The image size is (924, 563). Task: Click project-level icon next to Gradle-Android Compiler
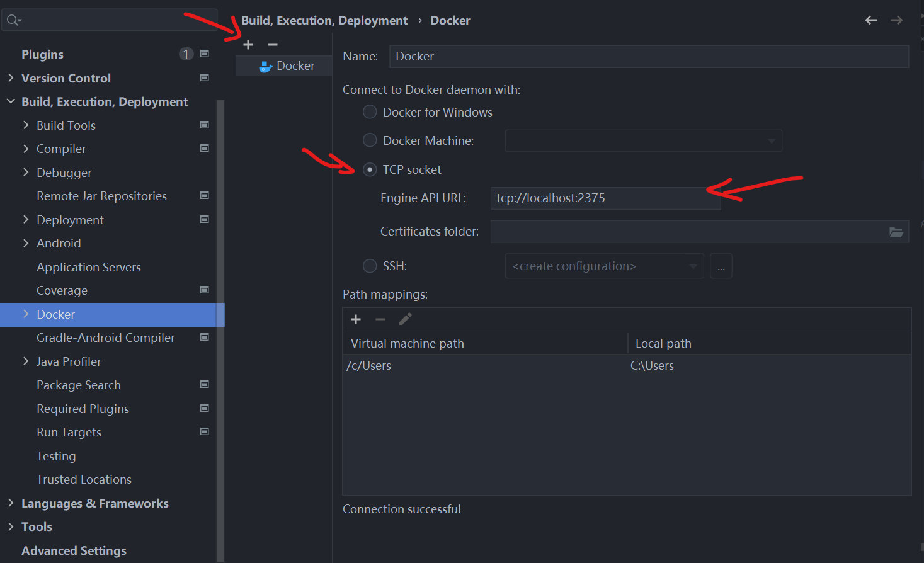pyautogui.click(x=205, y=337)
